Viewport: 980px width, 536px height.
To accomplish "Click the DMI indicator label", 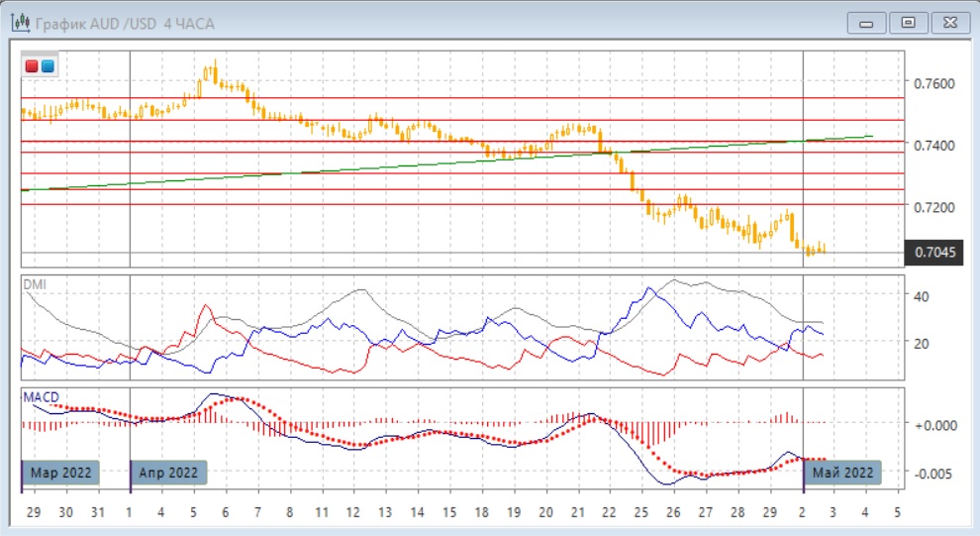I will point(35,284).
